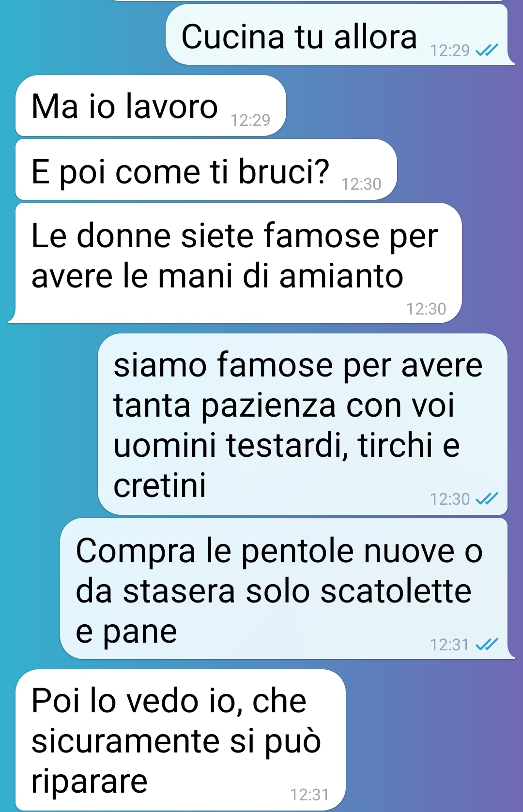Tap read ticks on 'Compra le pentole' message
This screenshot has width=523, height=812.
pyautogui.click(x=487, y=644)
